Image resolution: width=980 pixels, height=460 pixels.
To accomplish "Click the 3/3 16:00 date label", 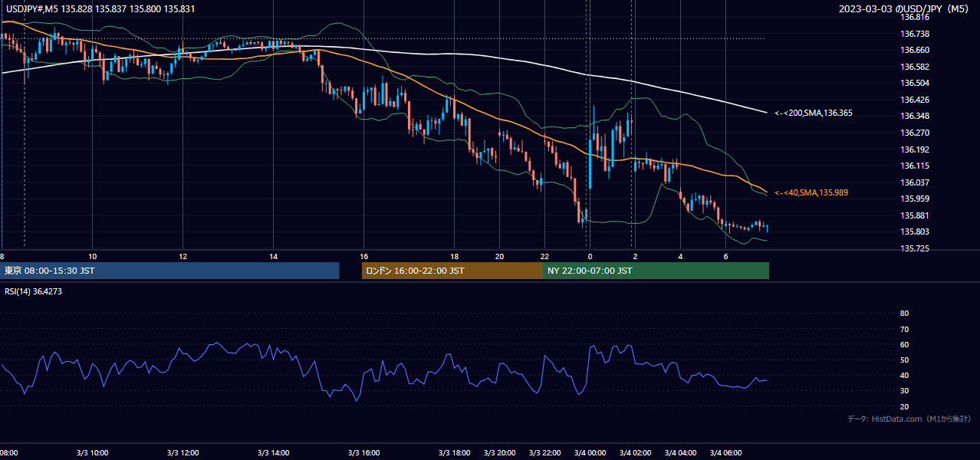I will pyautogui.click(x=364, y=453).
